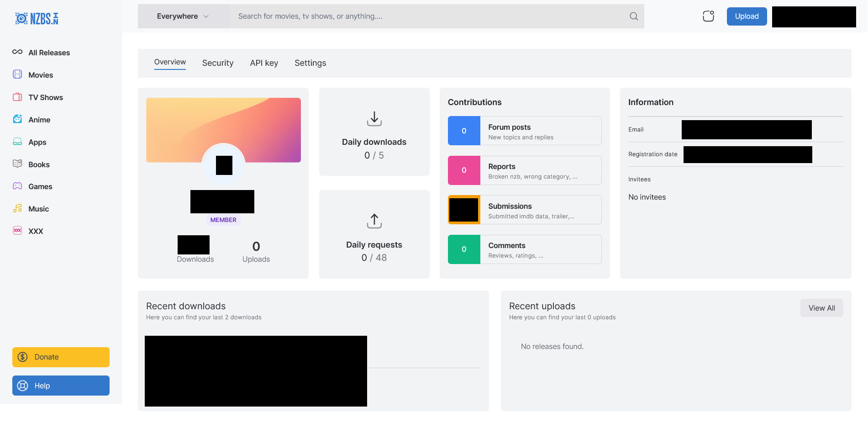Click the Help button
Viewport: 868px width, 423px height.
(x=61, y=386)
